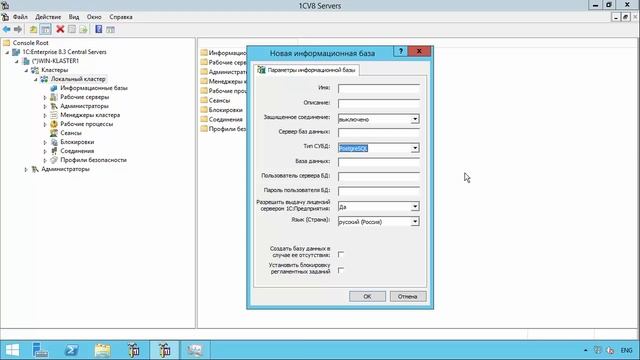This screenshot has width=640, height=360.
Task: Click the Соединения folder in right pane
Action: 222,119
